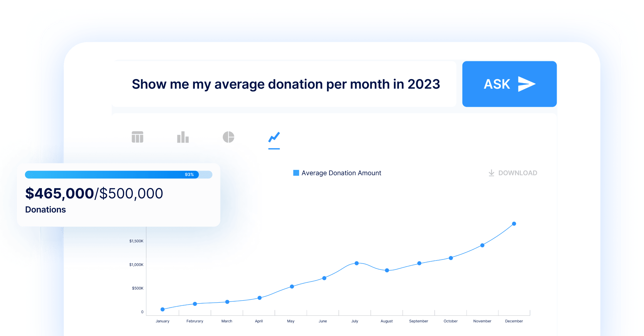Open the pie chart visualization

click(x=229, y=137)
